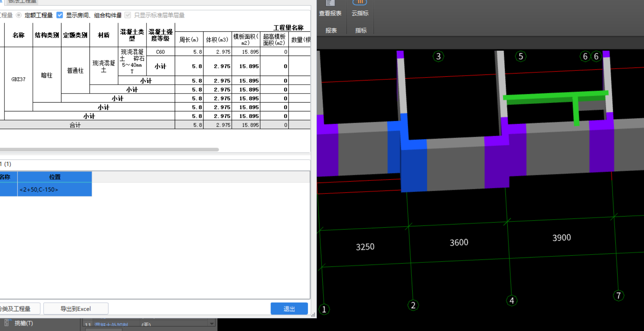Image resolution: width=644 pixels, height=331 pixels.
Task: Click the 模板面积(m2) column header
Action: [246, 40]
